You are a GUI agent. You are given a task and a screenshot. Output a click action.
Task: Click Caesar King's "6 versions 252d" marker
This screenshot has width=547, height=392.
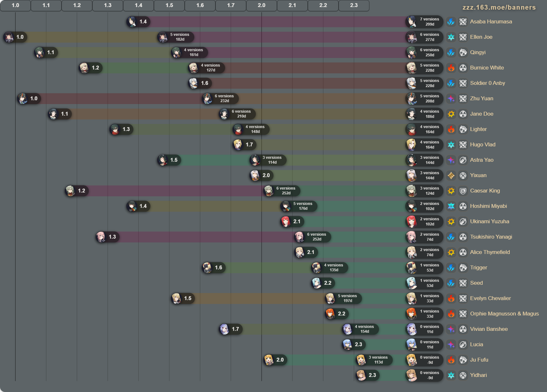[x=282, y=191]
